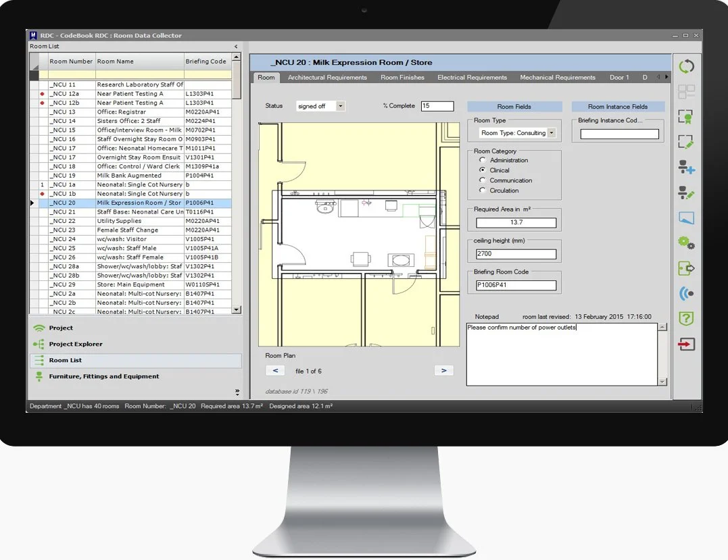Click the blue room plan image icon
The height and width of the screenshot is (560, 728).
point(686,218)
